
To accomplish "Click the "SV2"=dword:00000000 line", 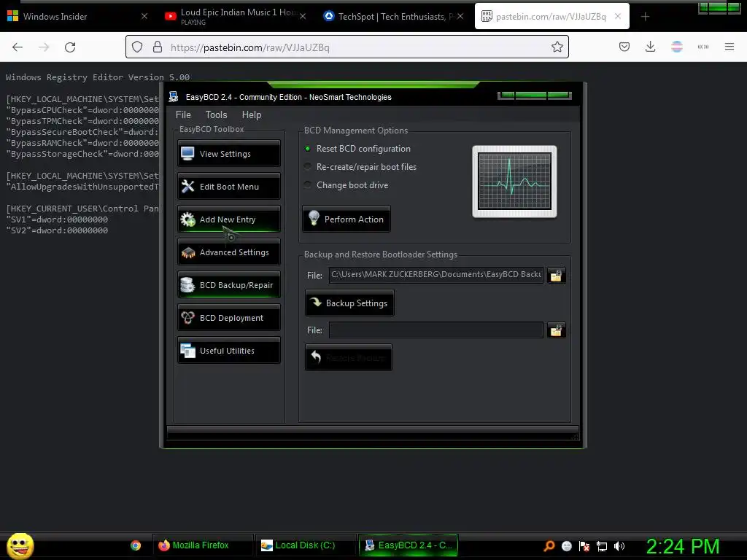I will pos(57,230).
